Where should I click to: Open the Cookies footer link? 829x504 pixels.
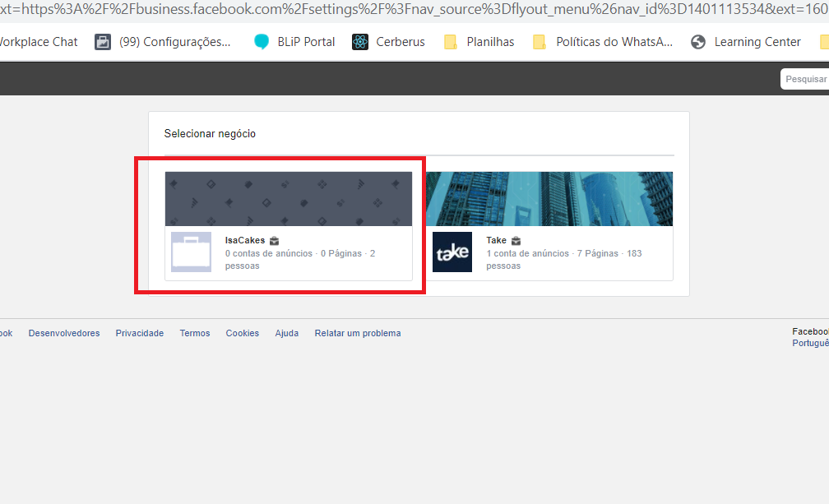point(242,333)
